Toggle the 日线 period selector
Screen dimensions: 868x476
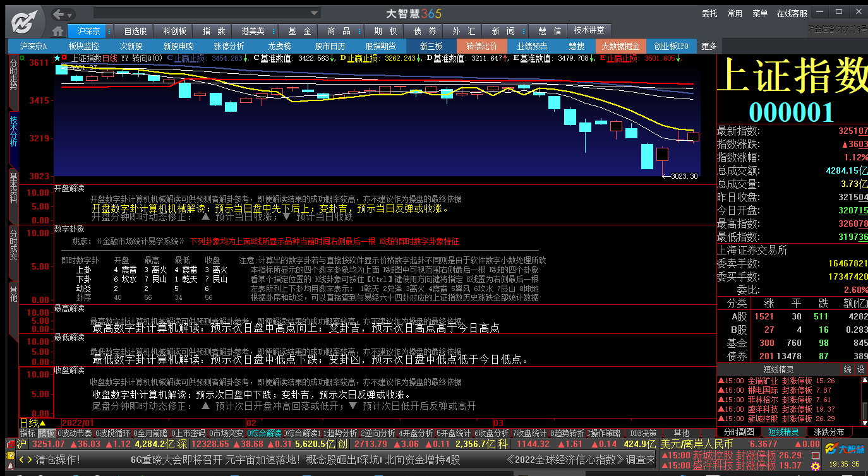(x=33, y=423)
